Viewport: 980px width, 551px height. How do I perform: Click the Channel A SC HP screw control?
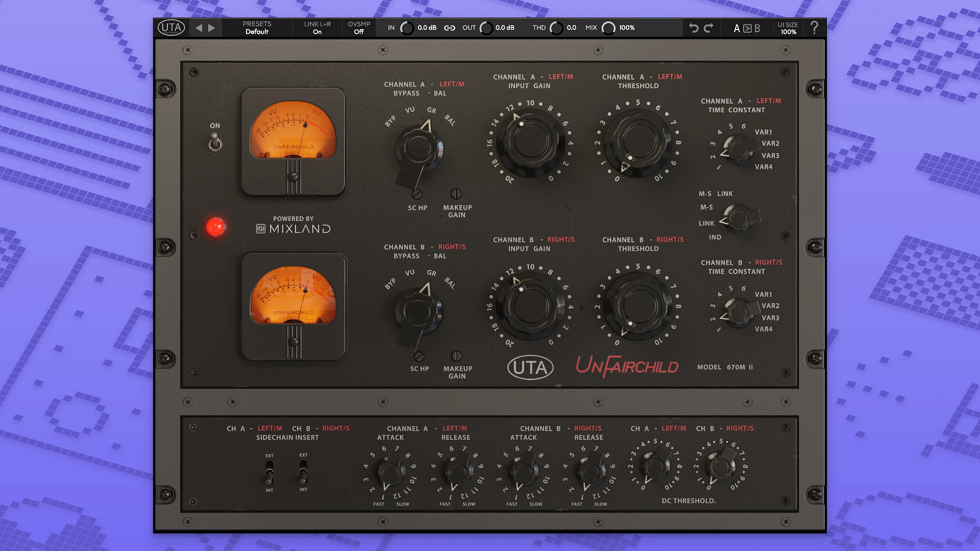(x=418, y=194)
